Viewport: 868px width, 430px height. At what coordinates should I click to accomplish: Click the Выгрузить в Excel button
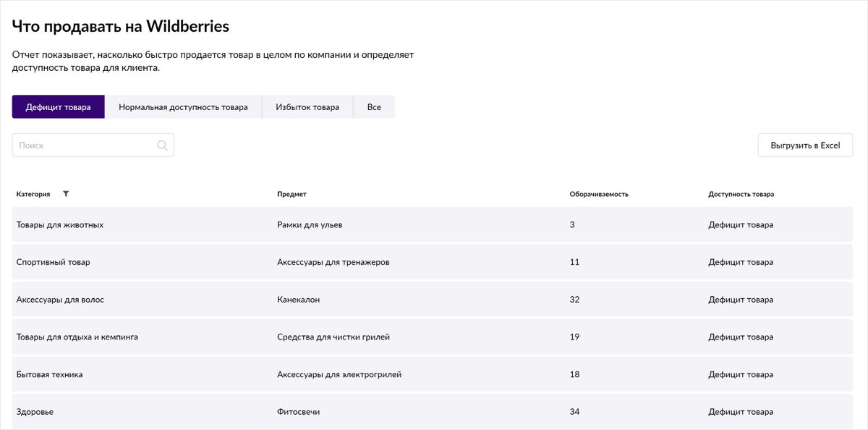[x=805, y=146]
